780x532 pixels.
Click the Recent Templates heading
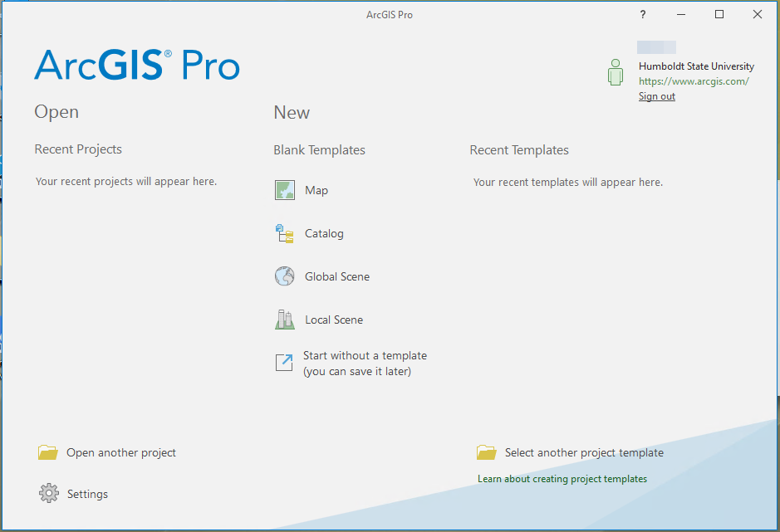pos(519,150)
